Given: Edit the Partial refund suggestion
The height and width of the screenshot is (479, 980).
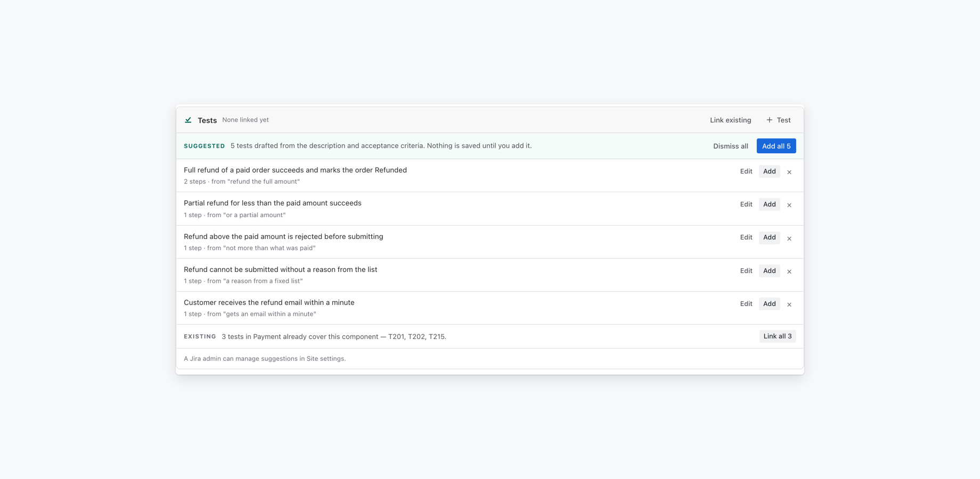Looking at the screenshot, I should (x=746, y=204).
